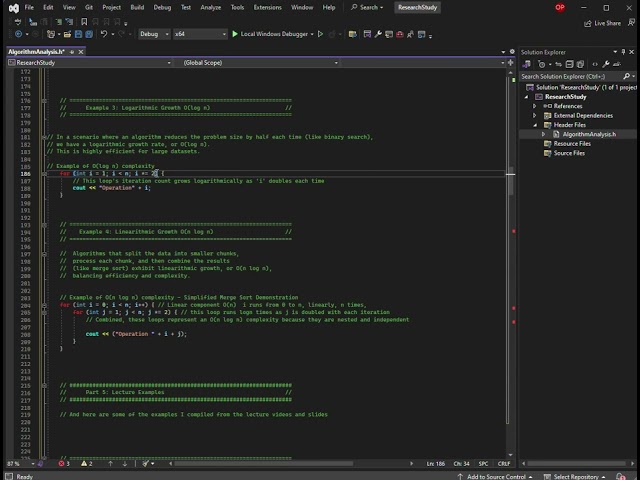Click the Feedback person icon at top right

pos(631,22)
